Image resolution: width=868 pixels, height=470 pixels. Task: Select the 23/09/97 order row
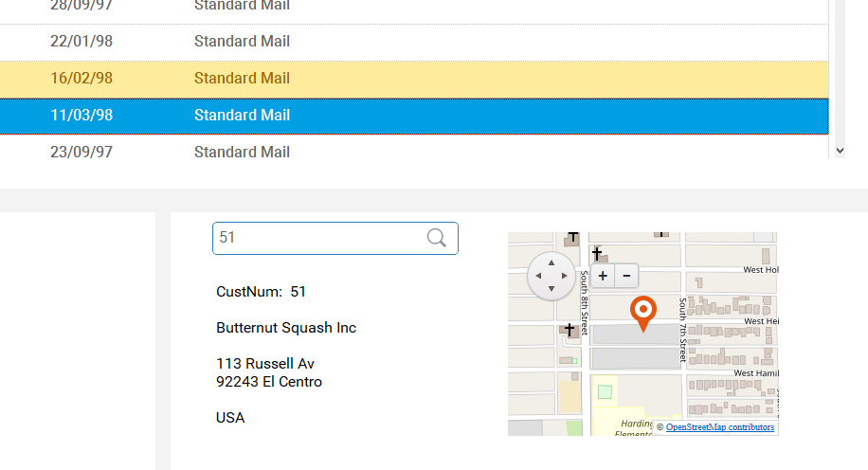tap(414, 152)
